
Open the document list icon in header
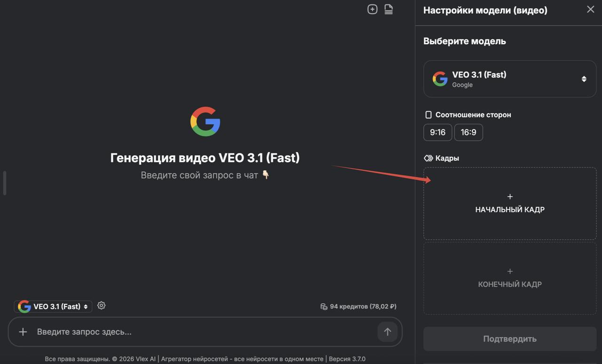tap(388, 9)
